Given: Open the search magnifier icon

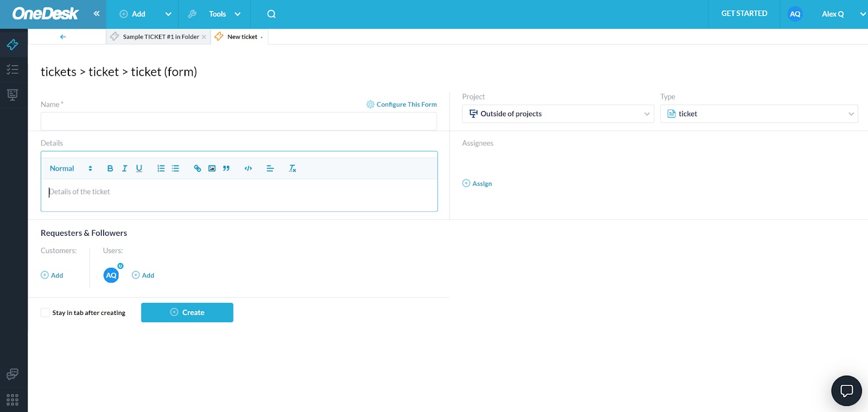Looking at the screenshot, I should (272, 14).
